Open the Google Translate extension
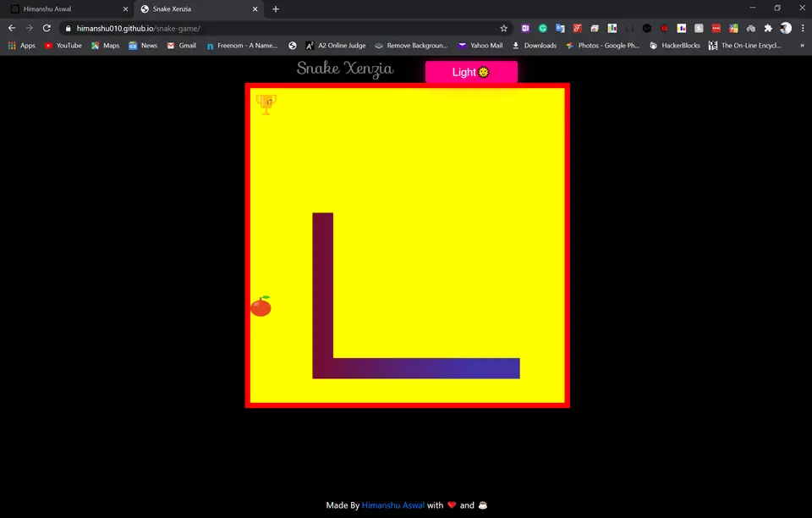812x518 pixels. [x=560, y=29]
